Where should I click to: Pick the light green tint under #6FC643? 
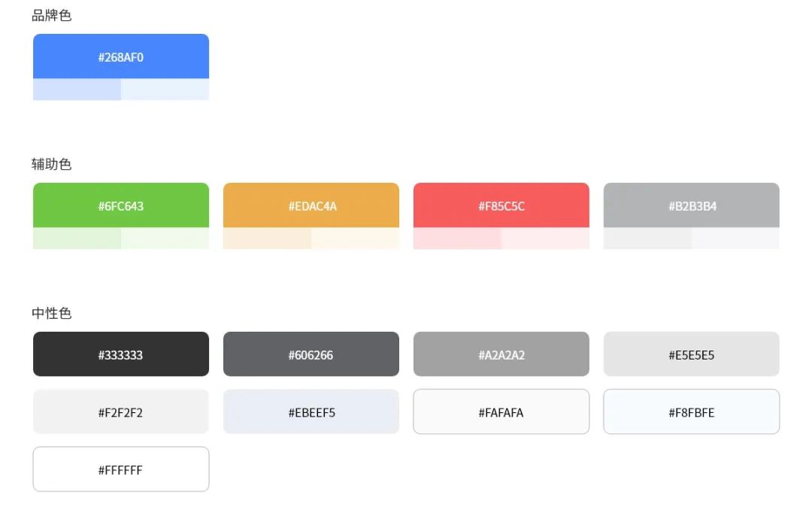77,238
